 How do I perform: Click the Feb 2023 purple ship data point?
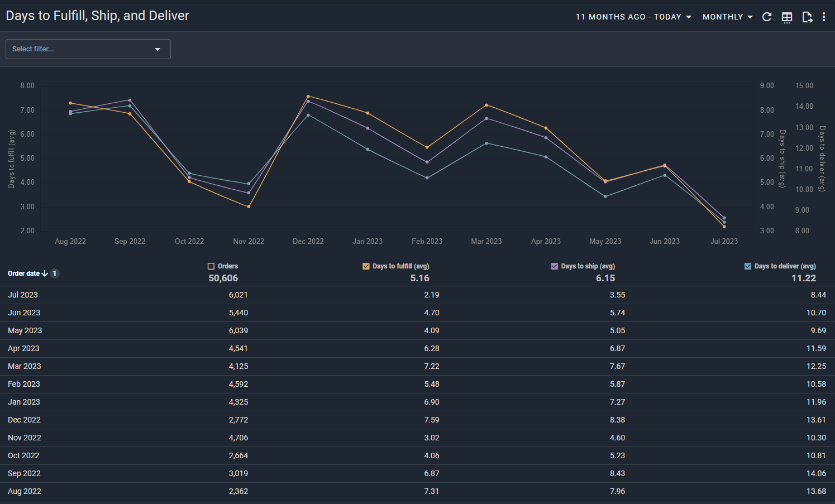coord(427,162)
